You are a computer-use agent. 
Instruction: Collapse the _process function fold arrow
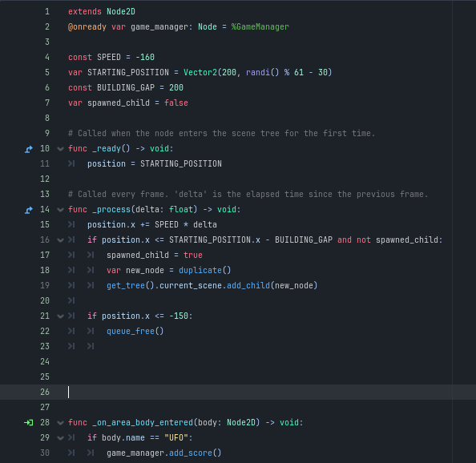tap(60, 210)
